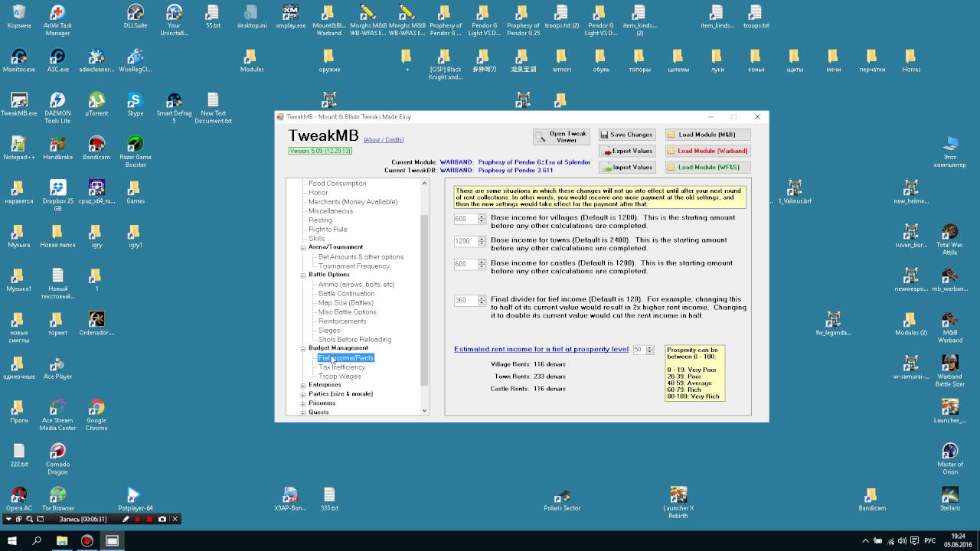Take Bandicam screenshot with camera icon

[x=162, y=519]
